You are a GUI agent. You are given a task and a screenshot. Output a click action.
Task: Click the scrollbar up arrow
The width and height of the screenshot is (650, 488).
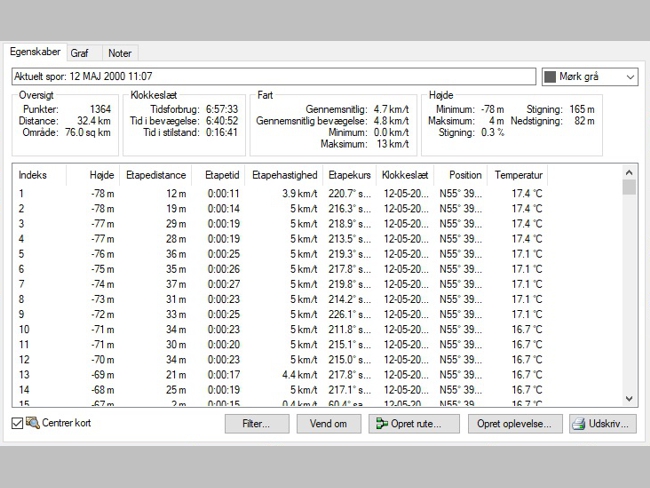click(629, 172)
